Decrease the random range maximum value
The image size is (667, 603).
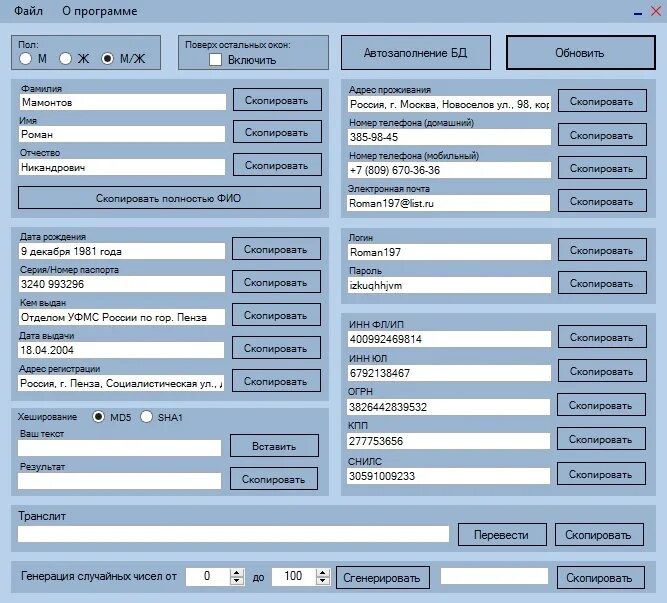click(323, 581)
